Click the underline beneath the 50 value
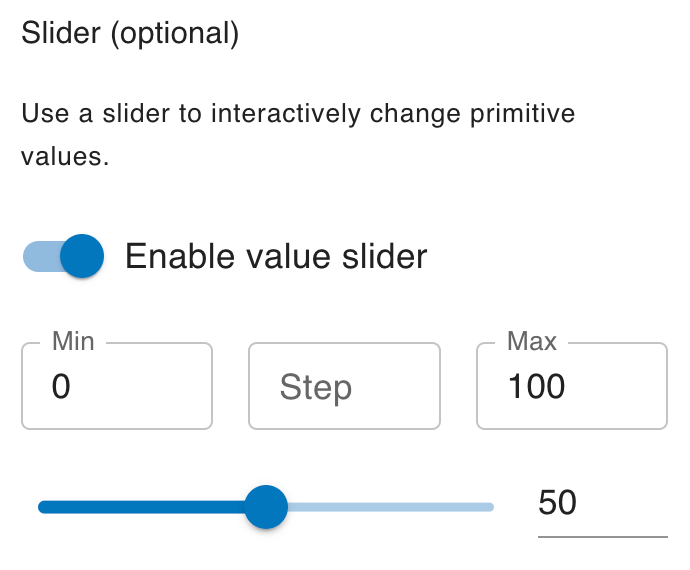Image resolution: width=690 pixels, height=570 pixels. click(x=602, y=537)
